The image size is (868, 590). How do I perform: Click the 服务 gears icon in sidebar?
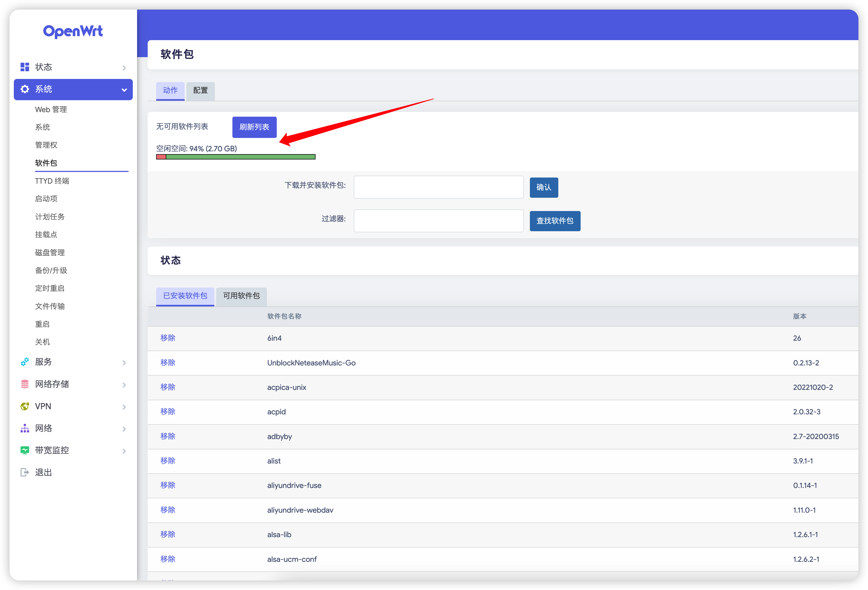pyautogui.click(x=25, y=362)
